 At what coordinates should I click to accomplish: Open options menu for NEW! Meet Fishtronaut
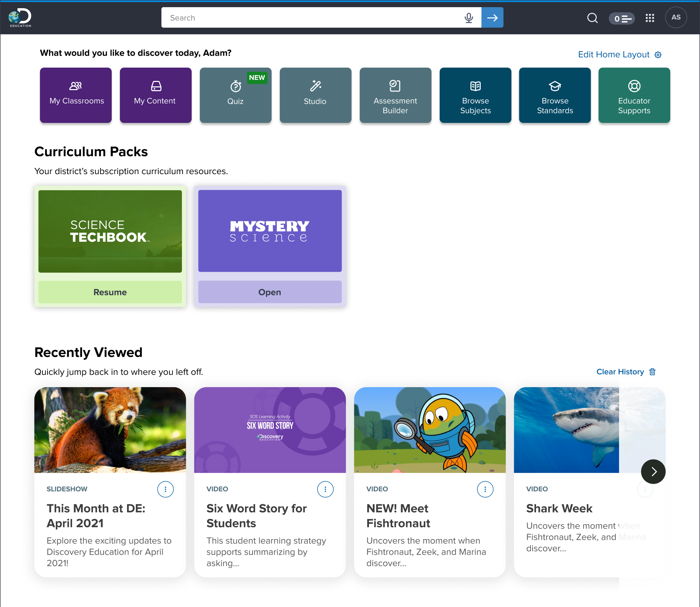pyautogui.click(x=485, y=490)
